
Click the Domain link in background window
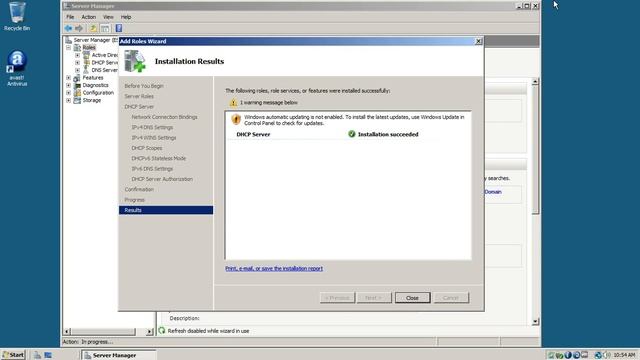(x=493, y=192)
